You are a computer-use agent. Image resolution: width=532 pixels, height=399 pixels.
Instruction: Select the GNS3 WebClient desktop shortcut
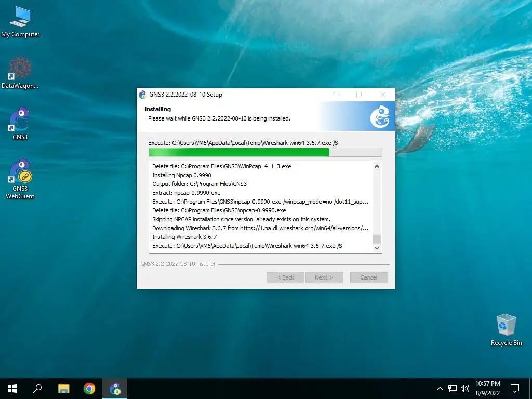tap(20, 179)
